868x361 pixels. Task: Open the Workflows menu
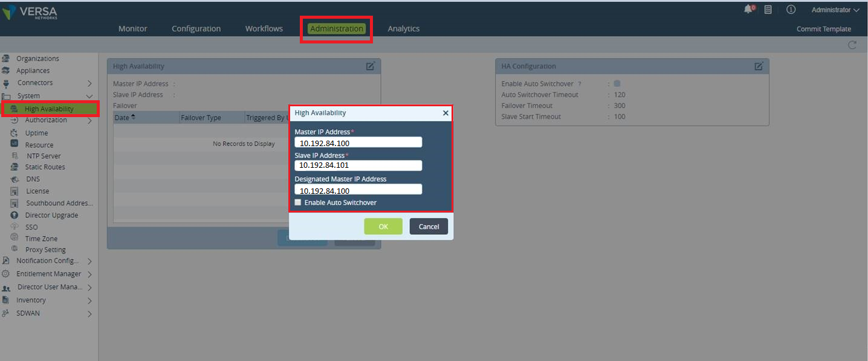pyautogui.click(x=264, y=28)
